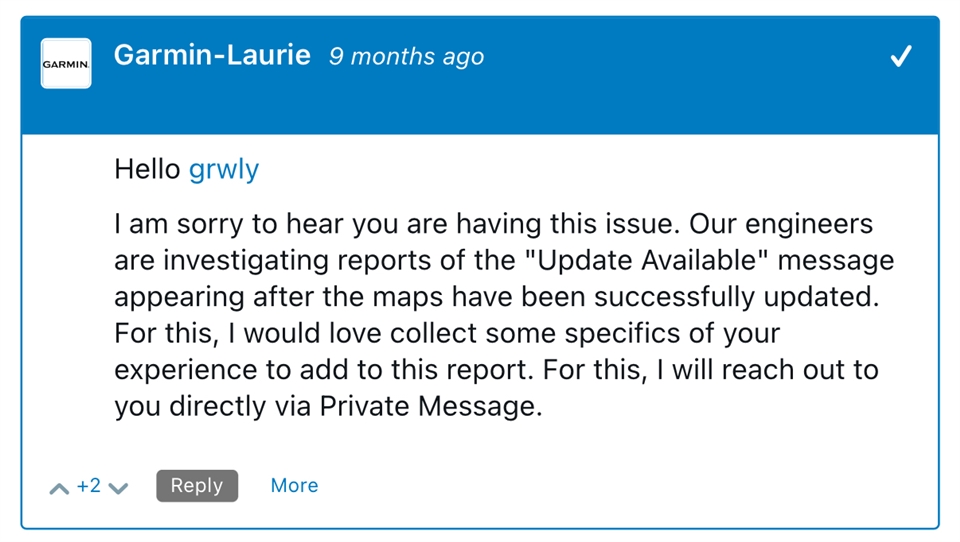The height and width of the screenshot is (542, 960).
Task: Open Garmin-Laurie's profile from the author name
Action: click(x=212, y=55)
